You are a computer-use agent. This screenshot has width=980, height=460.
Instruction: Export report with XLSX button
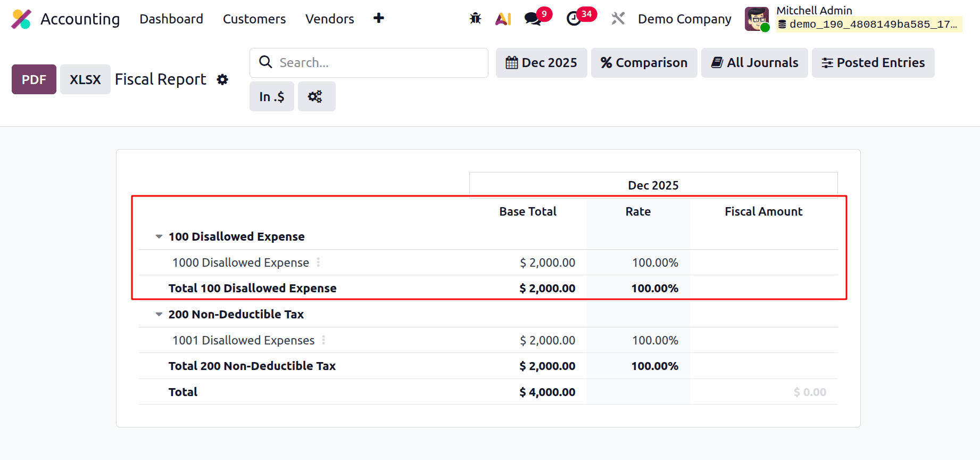click(85, 79)
